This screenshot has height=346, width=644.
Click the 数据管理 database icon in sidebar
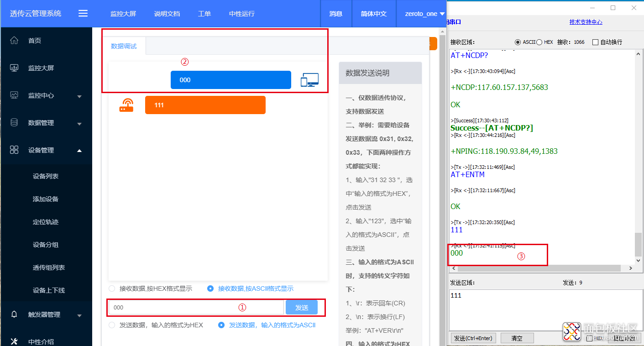14,123
